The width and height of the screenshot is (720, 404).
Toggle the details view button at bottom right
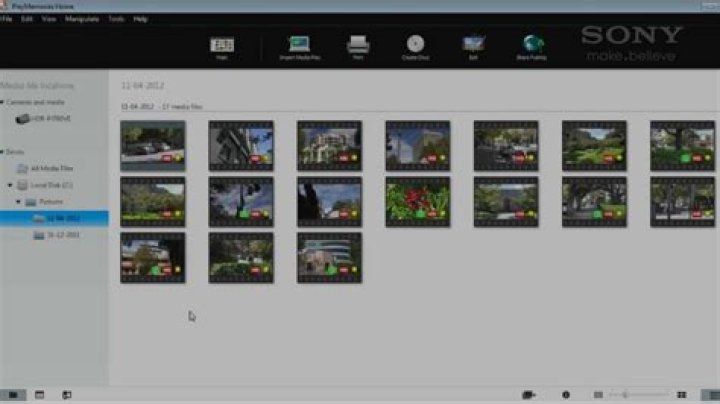pyautogui.click(x=710, y=395)
